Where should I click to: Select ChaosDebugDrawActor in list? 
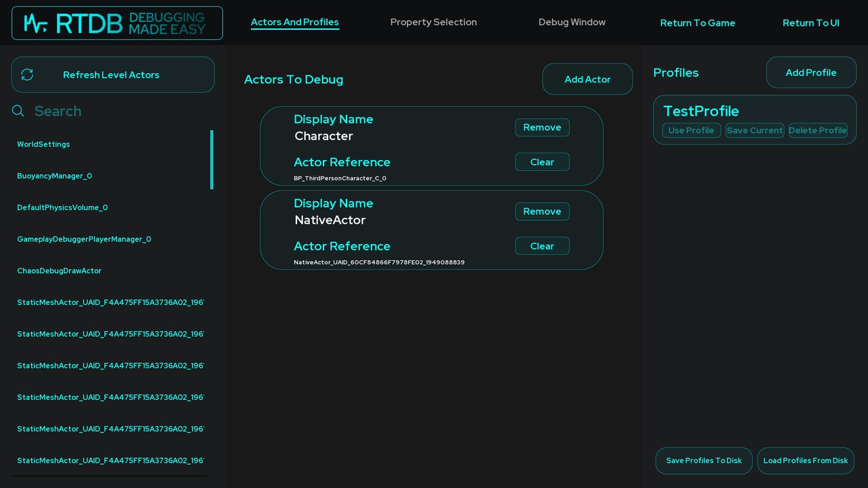coord(59,271)
